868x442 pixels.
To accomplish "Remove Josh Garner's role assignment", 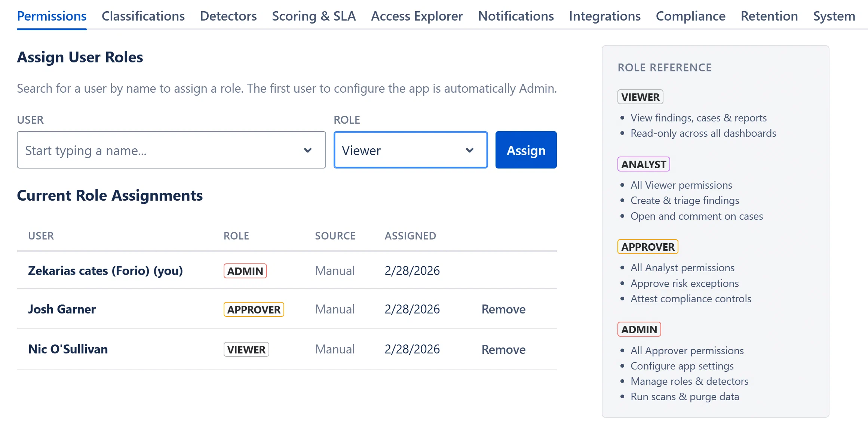I will click(503, 309).
